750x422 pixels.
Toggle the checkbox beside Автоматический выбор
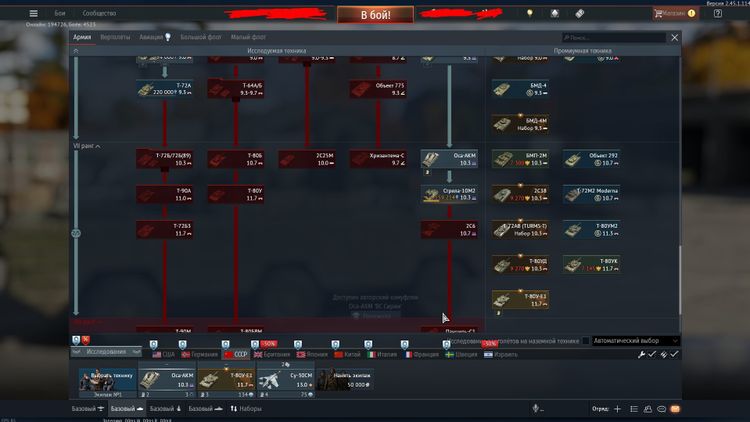click(x=585, y=341)
